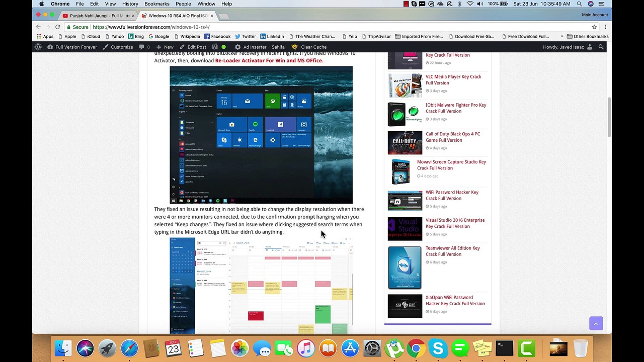This screenshot has height=362, width=644.
Task: Open Movavi Screen Capture Studio Key post
Action: click(451, 165)
